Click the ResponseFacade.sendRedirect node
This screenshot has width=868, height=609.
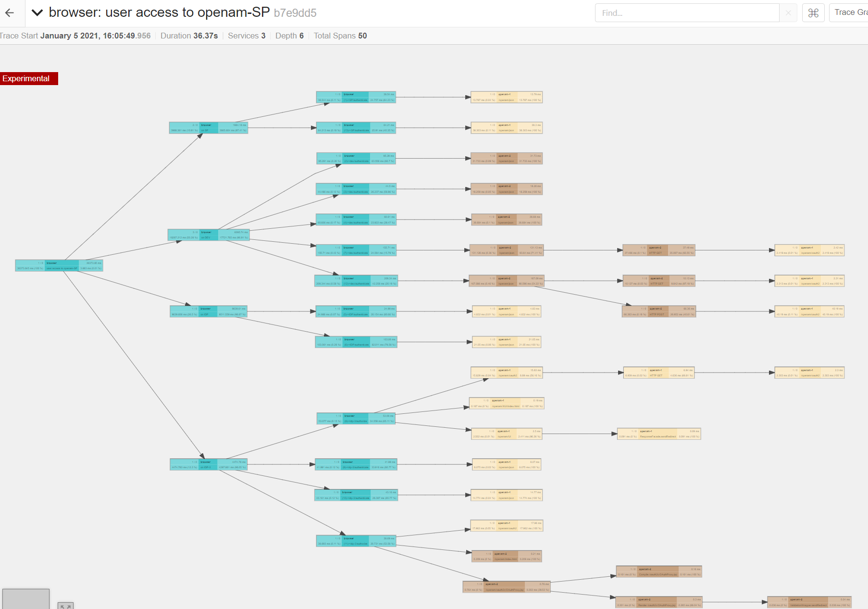[659, 434]
